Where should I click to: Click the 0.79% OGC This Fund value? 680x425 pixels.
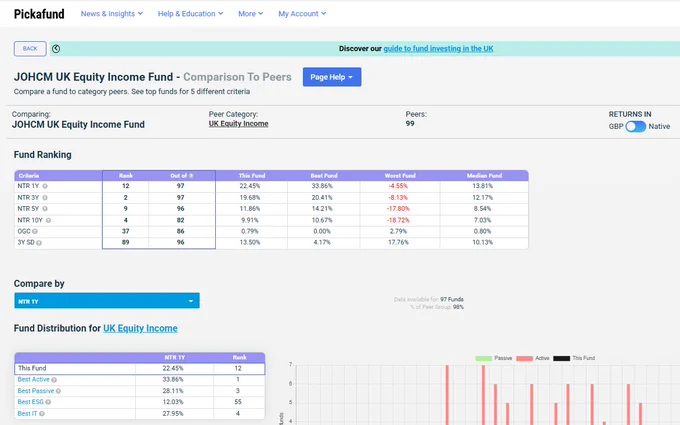[x=250, y=232]
